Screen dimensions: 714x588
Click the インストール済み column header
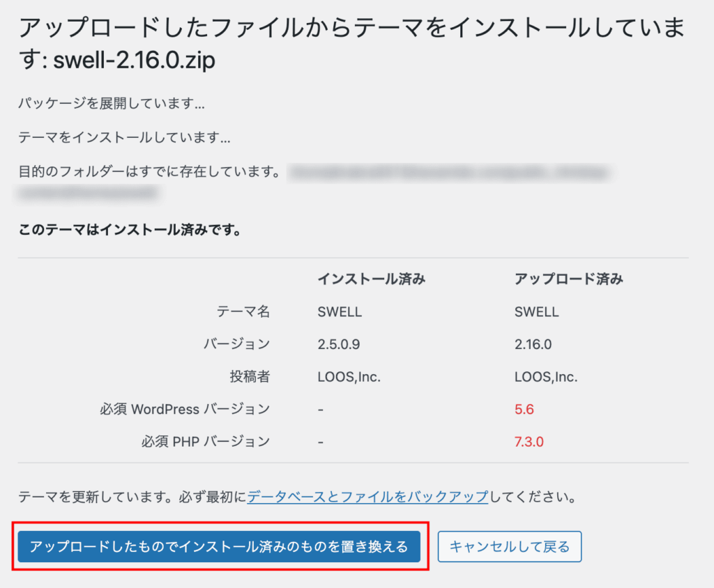[x=371, y=279]
